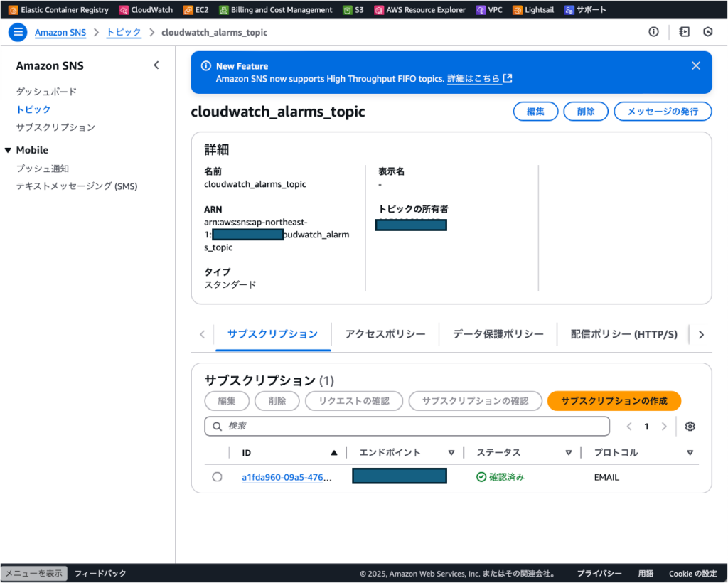The image size is (728, 583).
Task: Click 削除 button for the topic
Action: pos(586,112)
